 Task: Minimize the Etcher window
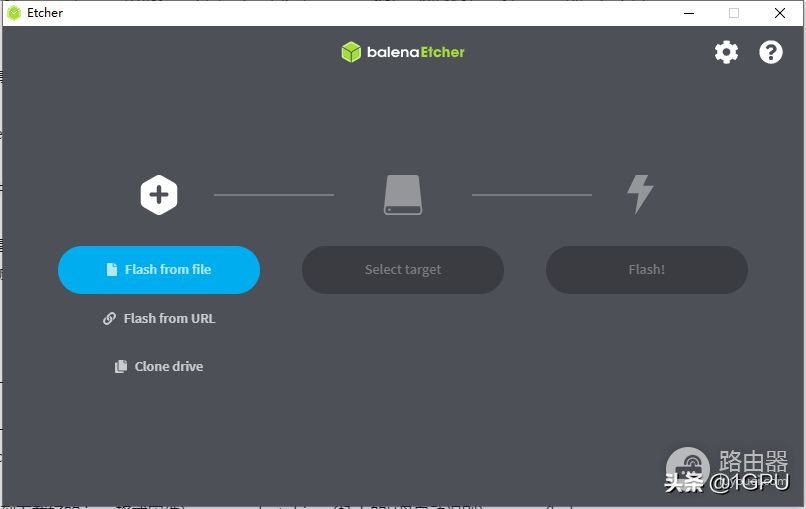(x=689, y=13)
